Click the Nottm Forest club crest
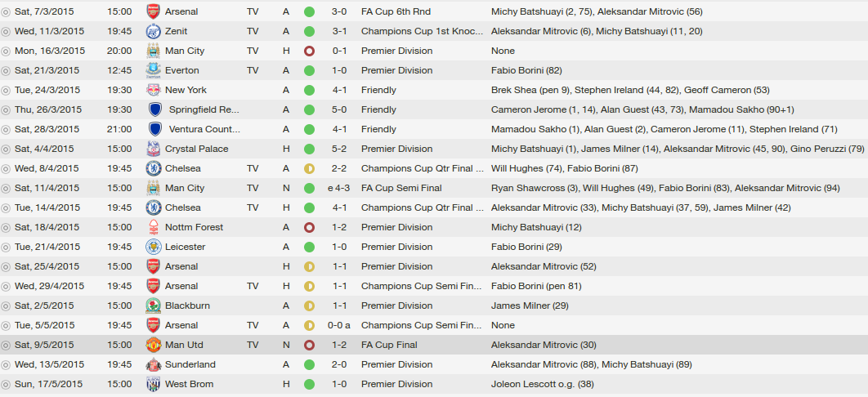This screenshot has height=397, width=868. pyautogui.click(x=154, y=227)
